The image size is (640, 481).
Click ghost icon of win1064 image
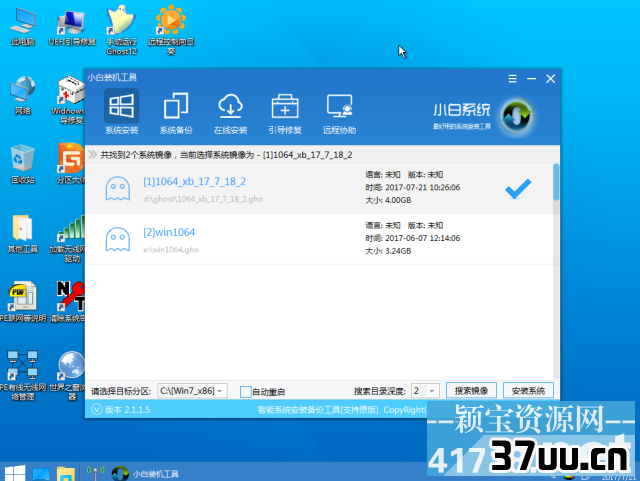118,239
